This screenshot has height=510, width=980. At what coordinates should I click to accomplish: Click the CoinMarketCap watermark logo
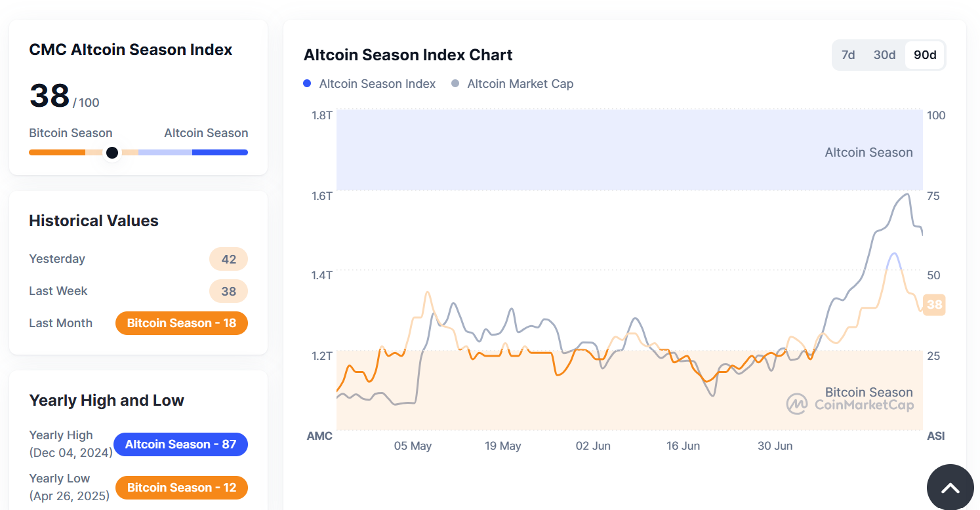[x=849, y=404]
